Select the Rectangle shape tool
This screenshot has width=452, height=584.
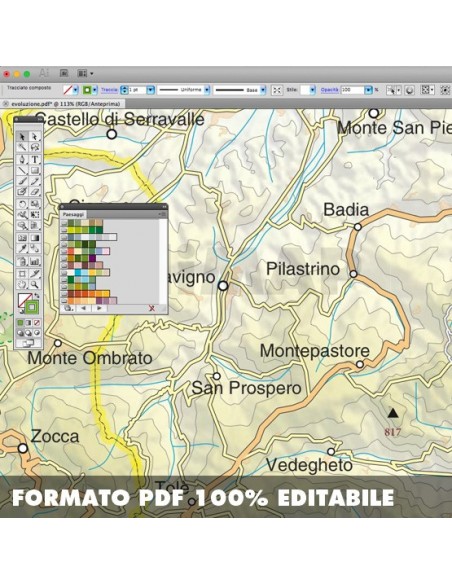tap(35, 170)
